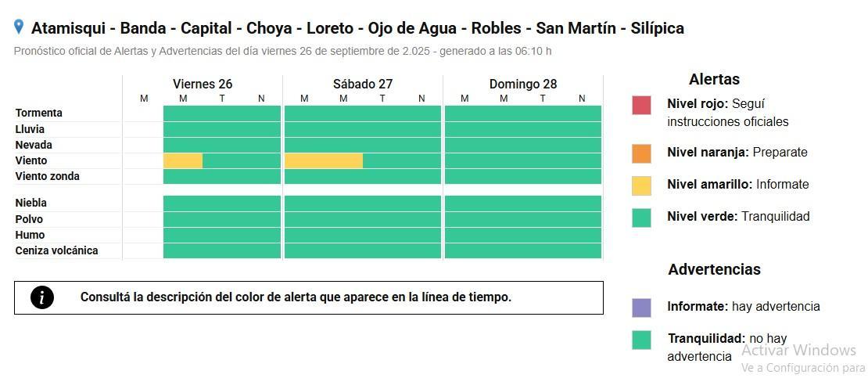Image resolution: width=868 pixels, height=378 pixels.
Task: Click the black info circle icon
Action: pos(42,297)
